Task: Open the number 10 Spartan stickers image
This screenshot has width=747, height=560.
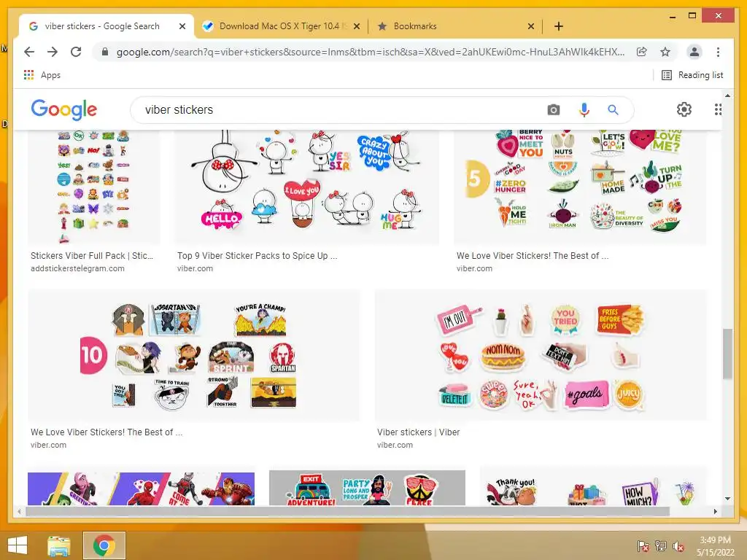Action: click(x=194, y=355)
